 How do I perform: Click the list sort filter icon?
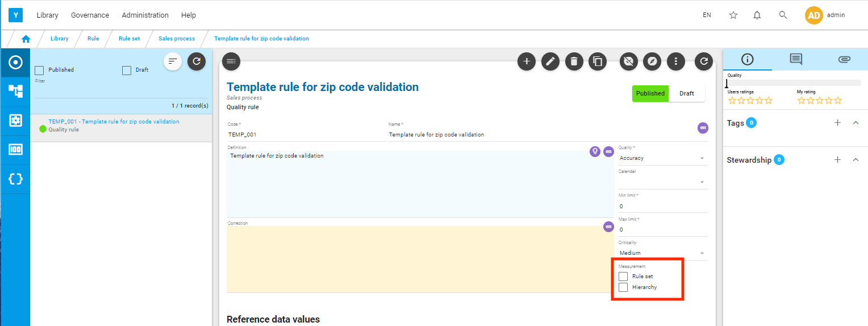pyautogui.click(x=173, y=61)
